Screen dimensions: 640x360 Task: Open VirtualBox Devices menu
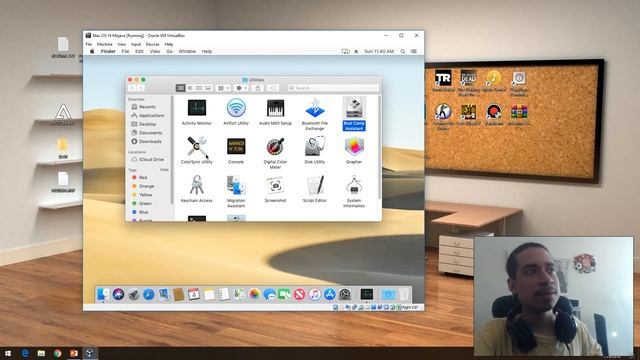153,44
